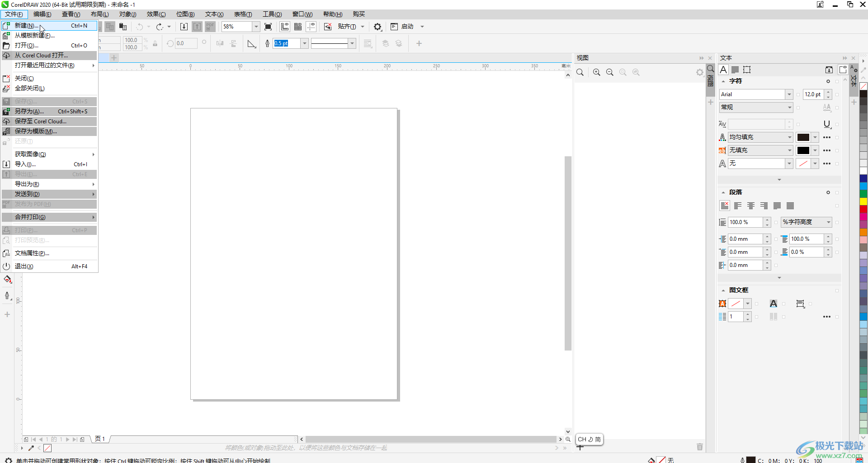Toggle force justify paragraph button
Image resolution: width=868 pixels, height=463 pixels.
pyautogui.click(x=790, y=206)
